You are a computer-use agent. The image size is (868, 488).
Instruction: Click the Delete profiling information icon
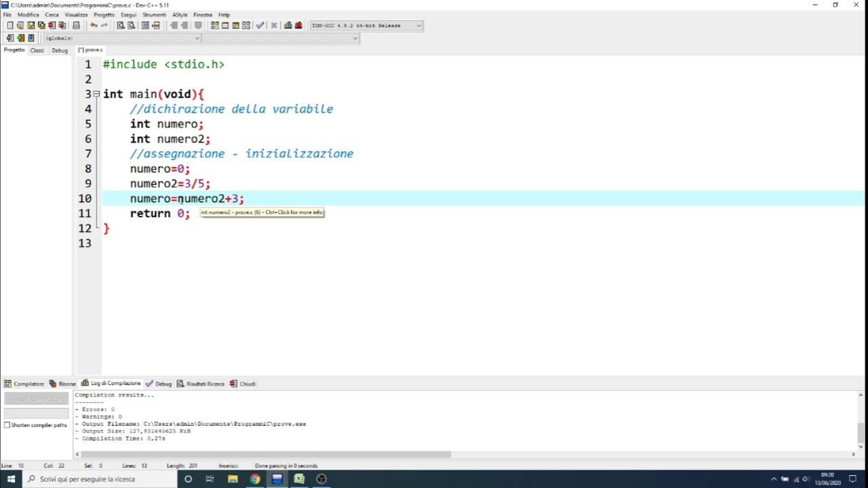pyautogui.click(x=298, y=26)
